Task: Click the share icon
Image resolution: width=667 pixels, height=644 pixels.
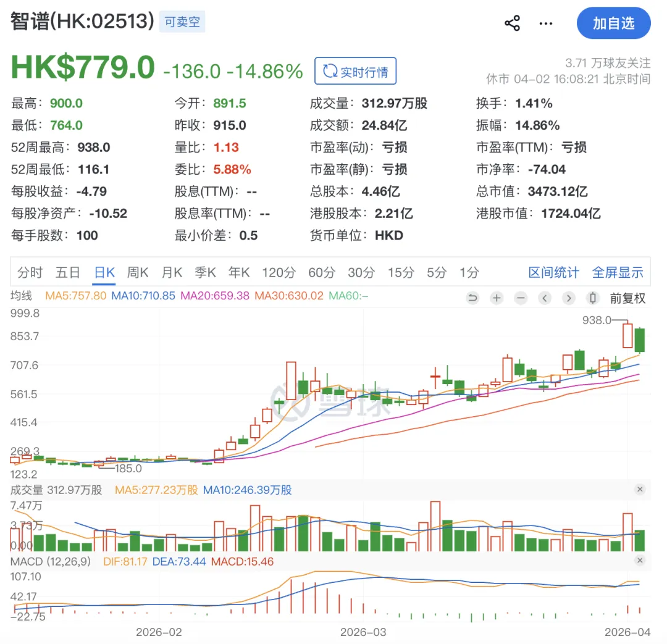Action: (x=512, y=23)
